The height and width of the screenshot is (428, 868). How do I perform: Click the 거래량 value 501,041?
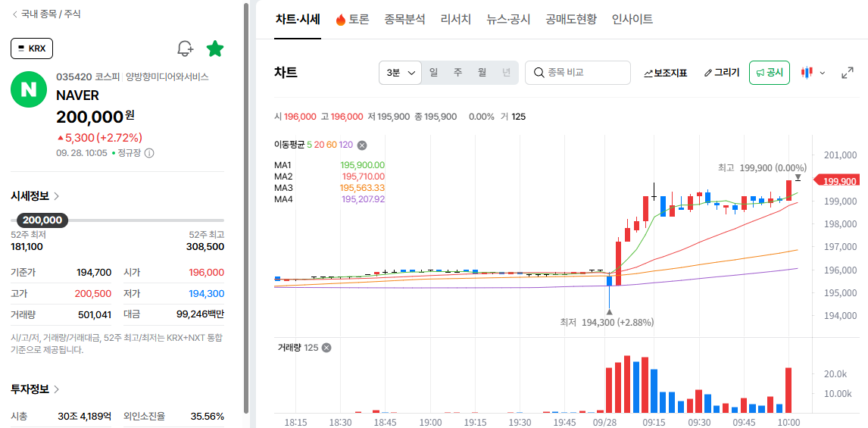click(95, 314)
